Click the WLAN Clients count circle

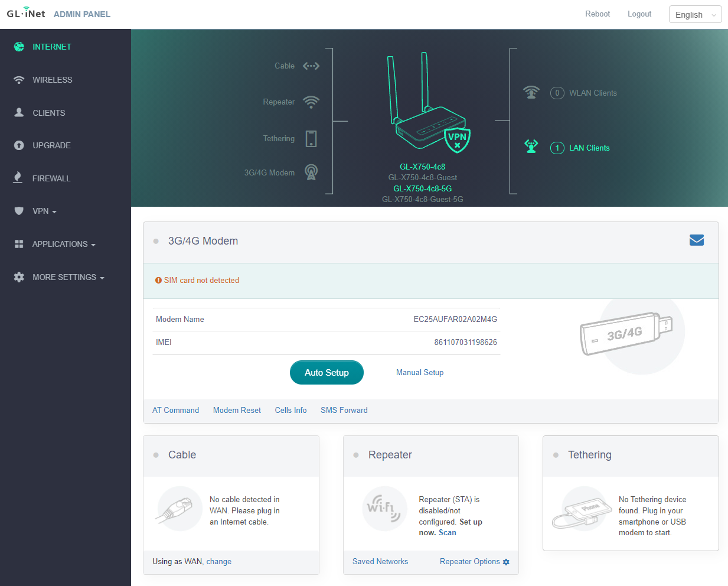557,93
